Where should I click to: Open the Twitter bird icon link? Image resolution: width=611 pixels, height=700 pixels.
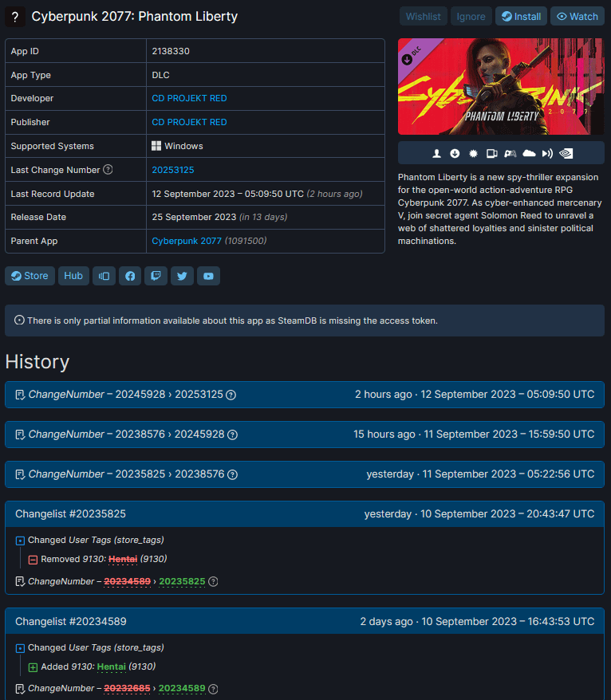pos(182,276)
